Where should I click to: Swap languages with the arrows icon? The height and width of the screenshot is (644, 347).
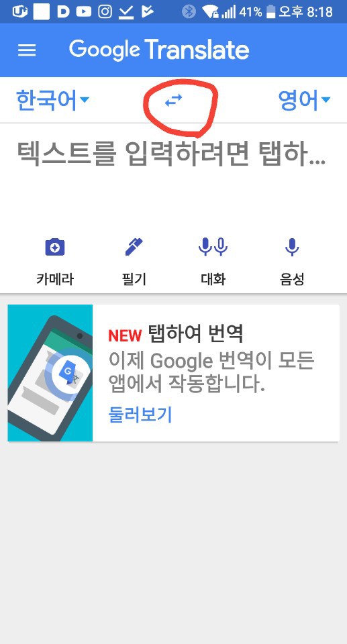[x=173, y=100]
